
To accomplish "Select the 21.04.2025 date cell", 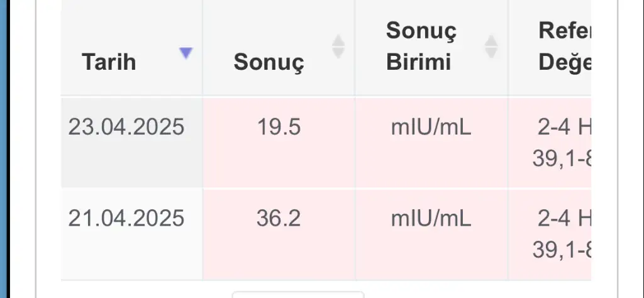I will tap(126, 218).
